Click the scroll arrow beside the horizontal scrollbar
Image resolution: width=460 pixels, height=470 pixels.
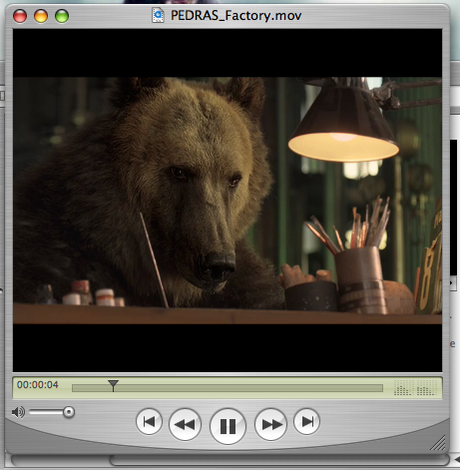point(457,460)
